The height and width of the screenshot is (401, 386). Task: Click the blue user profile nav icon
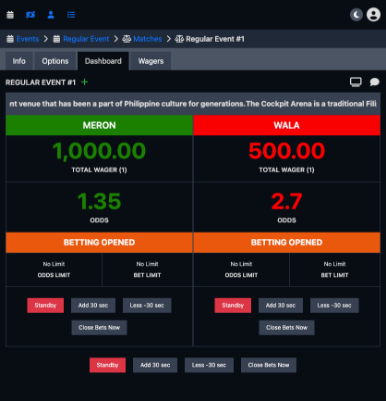tap(51, 15)
